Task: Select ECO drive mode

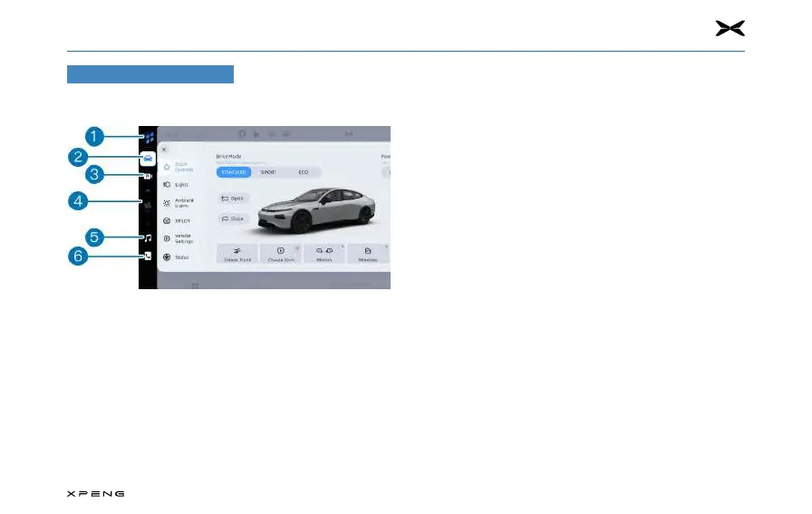Action: coord(304,172)
